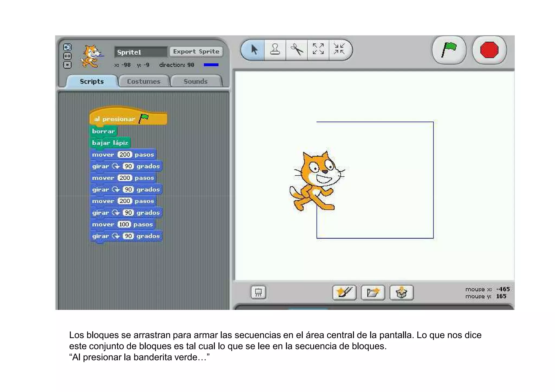Toggle presentation mode button below stage
Screen dimensions: 555x392
point(258,292)
